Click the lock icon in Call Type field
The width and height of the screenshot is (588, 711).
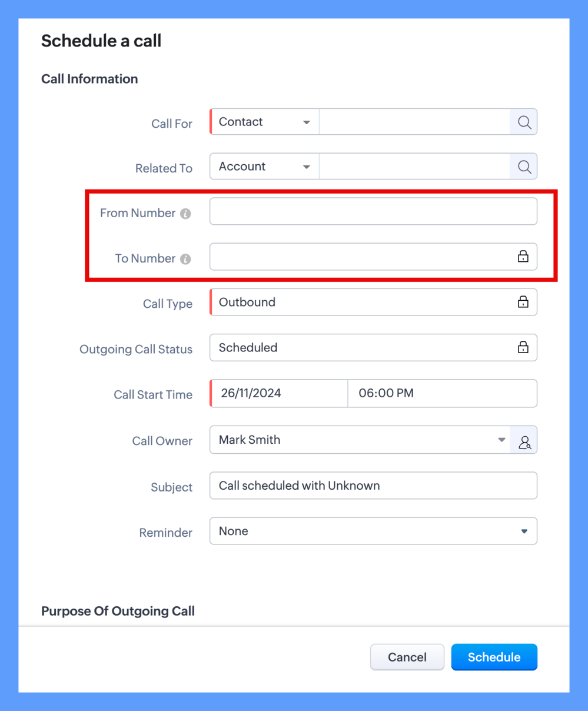coord(523,302)
